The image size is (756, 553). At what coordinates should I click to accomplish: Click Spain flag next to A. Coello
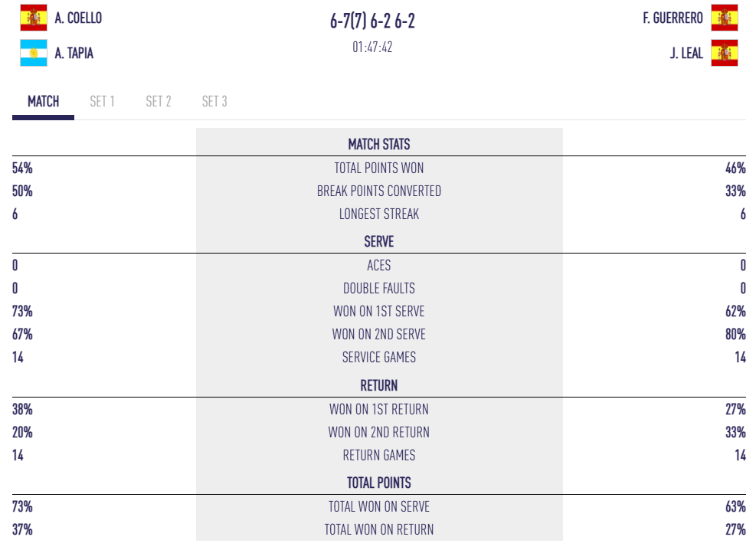point(33,18)
